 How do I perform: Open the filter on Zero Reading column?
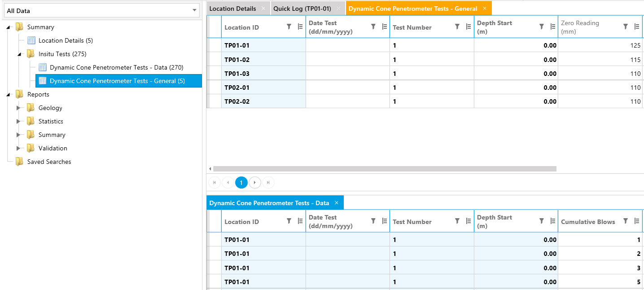[625, 26]
